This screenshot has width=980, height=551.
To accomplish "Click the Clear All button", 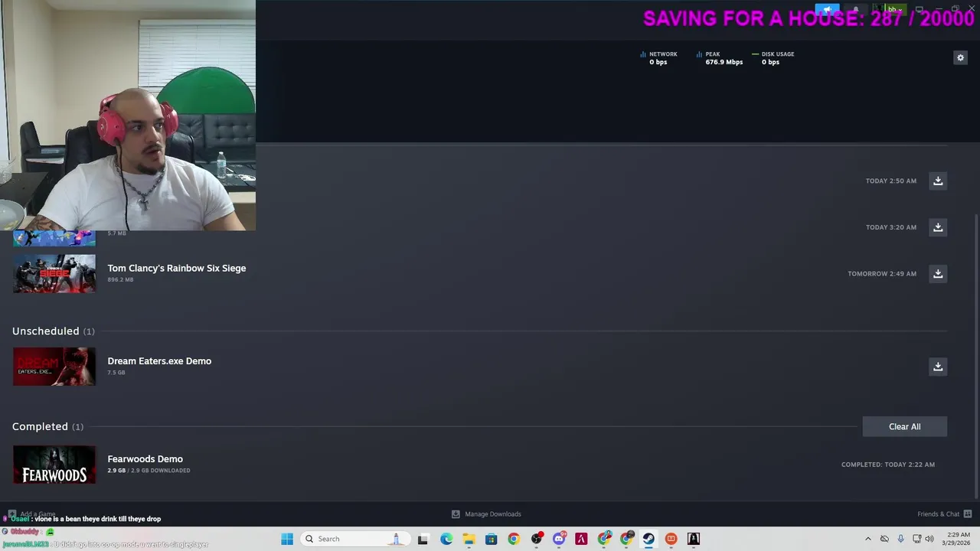I will point(904,426).
